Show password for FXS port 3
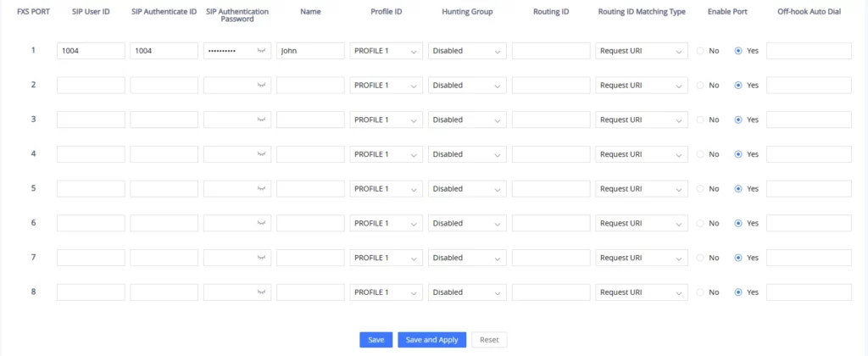Viewport: 868px width, 356px height. [x=262, y=120]
